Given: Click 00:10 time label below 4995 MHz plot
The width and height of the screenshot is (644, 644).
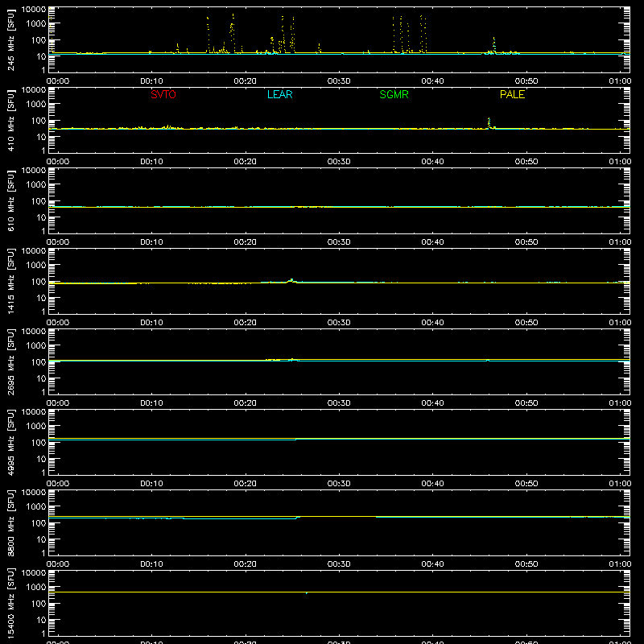Looking at the screenshot, I should coord(151,484).
